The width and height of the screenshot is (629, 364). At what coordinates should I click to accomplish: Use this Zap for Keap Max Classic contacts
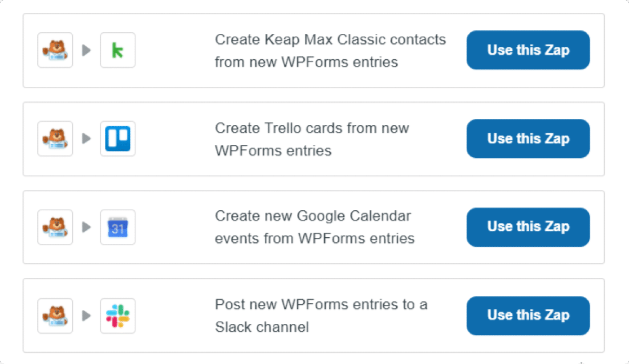coord(528,50)
